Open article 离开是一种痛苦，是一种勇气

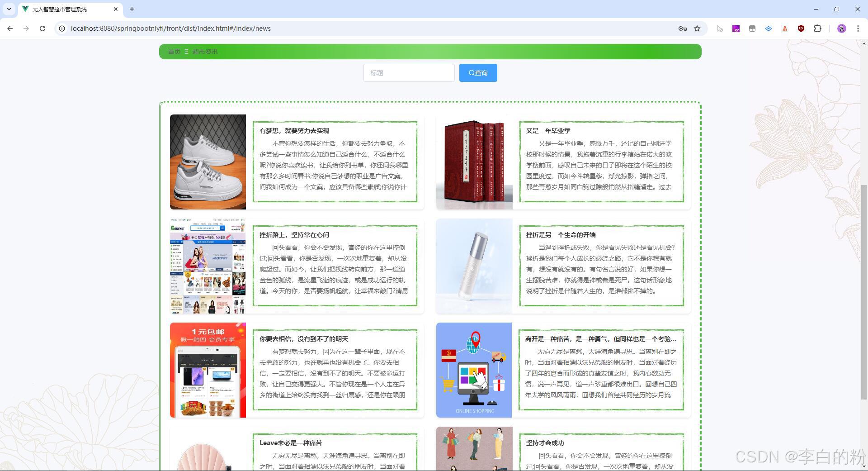(x=601, y=339)
